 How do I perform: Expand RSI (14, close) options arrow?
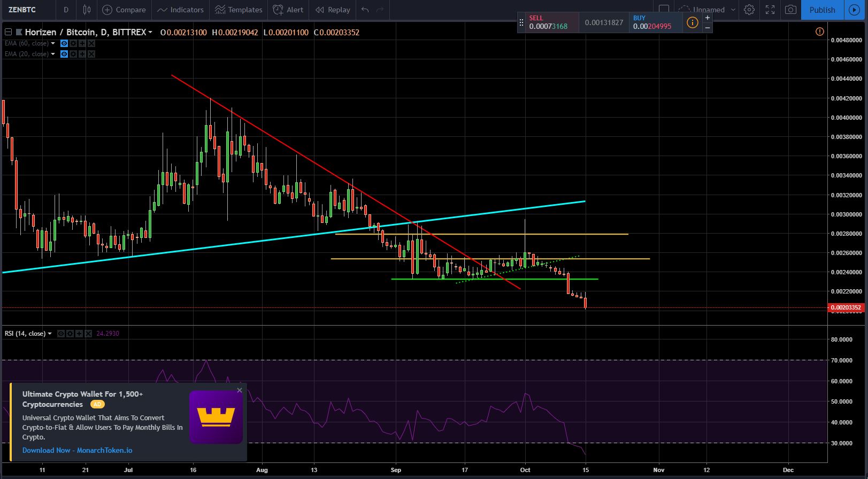click(50, 334)
